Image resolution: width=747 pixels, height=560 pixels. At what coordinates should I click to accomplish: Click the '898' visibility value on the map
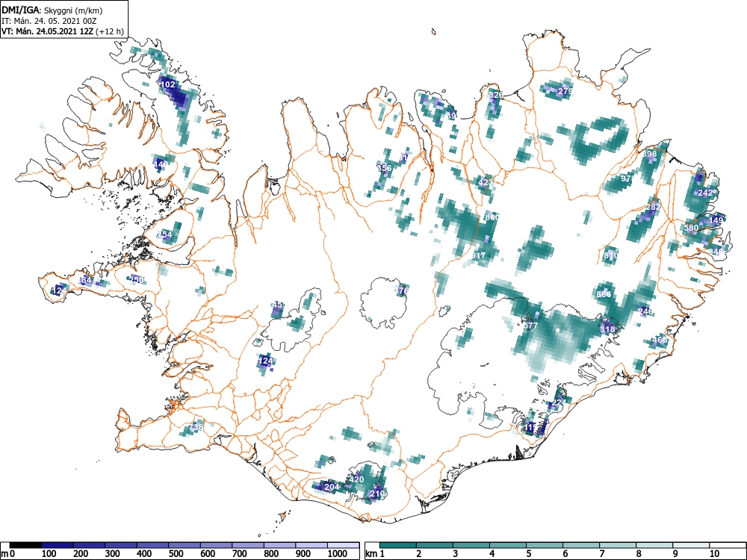pyautogui.click(x=650, y=155)
